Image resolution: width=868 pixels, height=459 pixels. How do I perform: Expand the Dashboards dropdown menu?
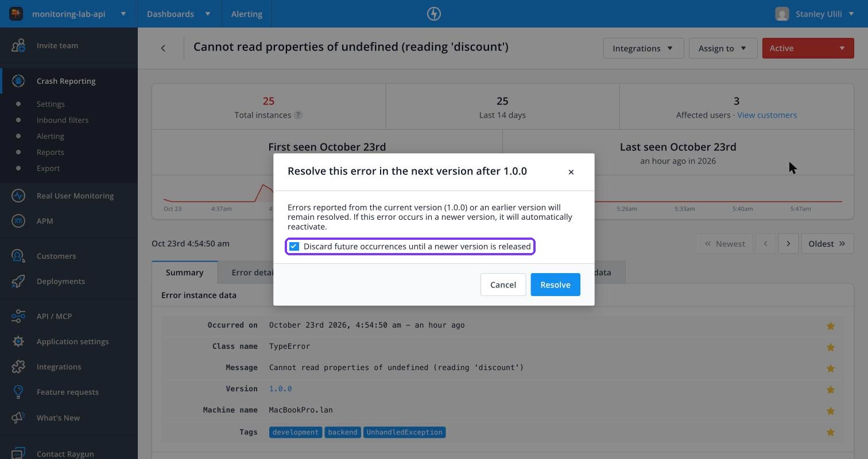click(x=179, y=14)
